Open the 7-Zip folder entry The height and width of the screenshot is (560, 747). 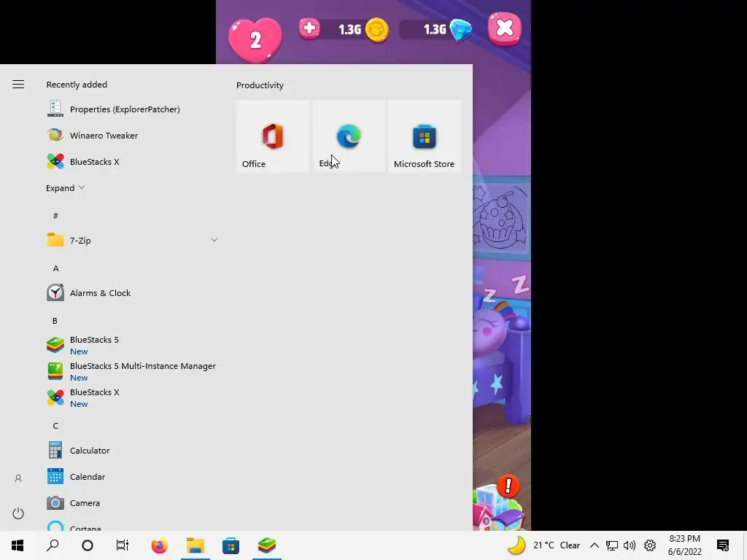tap(133, 241)
